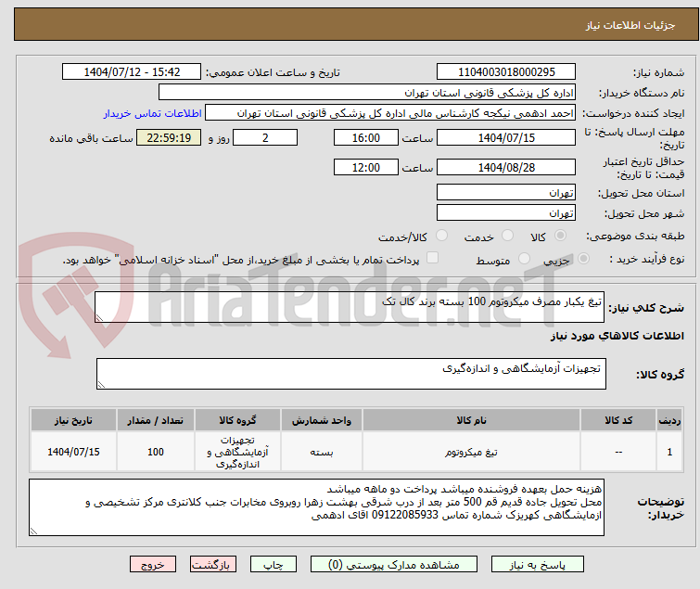The width and height of the screenshot is (700, 589).
Task: Click the شهر محل تحویل field
Action: (506, 213)
